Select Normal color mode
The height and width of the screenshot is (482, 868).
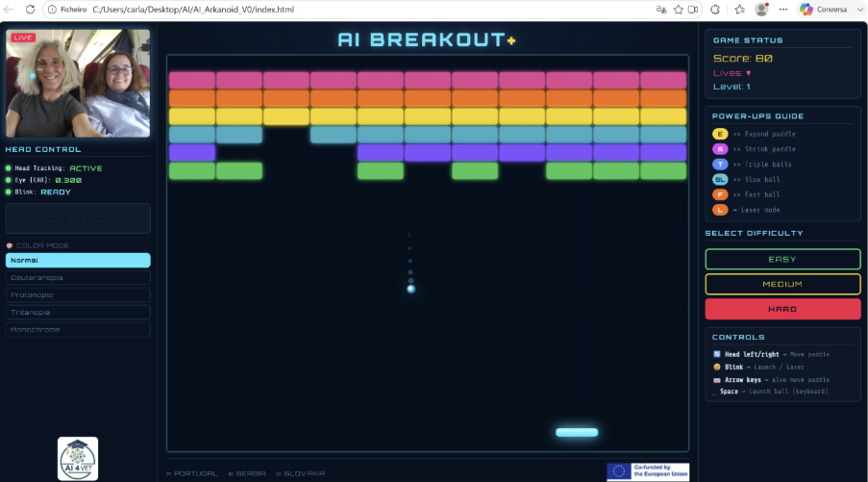pos(78,261)
